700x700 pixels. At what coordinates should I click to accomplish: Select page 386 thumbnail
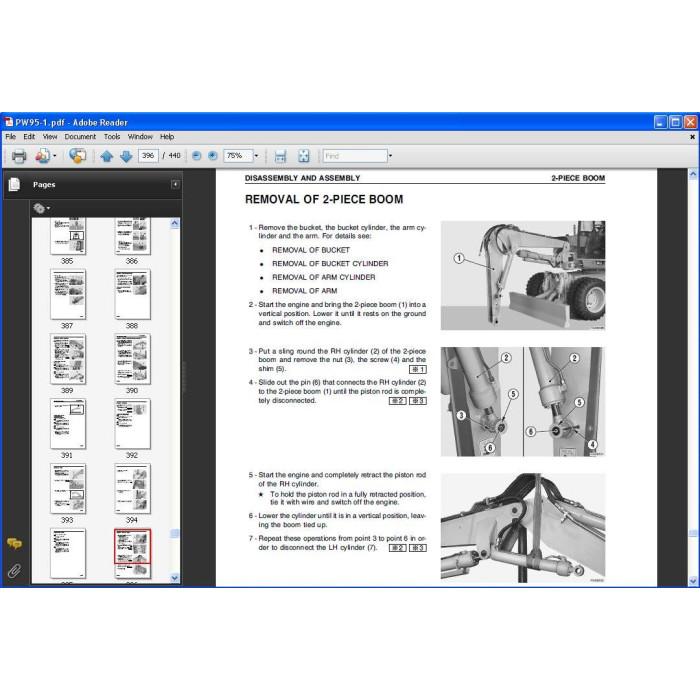[133, 236]
